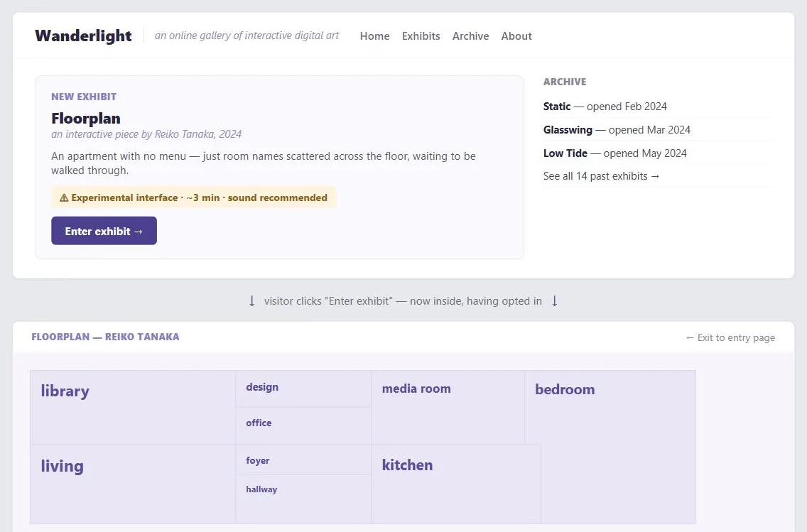See all 14 past exhibits
The image size is (807, 532).
(601, 176)
